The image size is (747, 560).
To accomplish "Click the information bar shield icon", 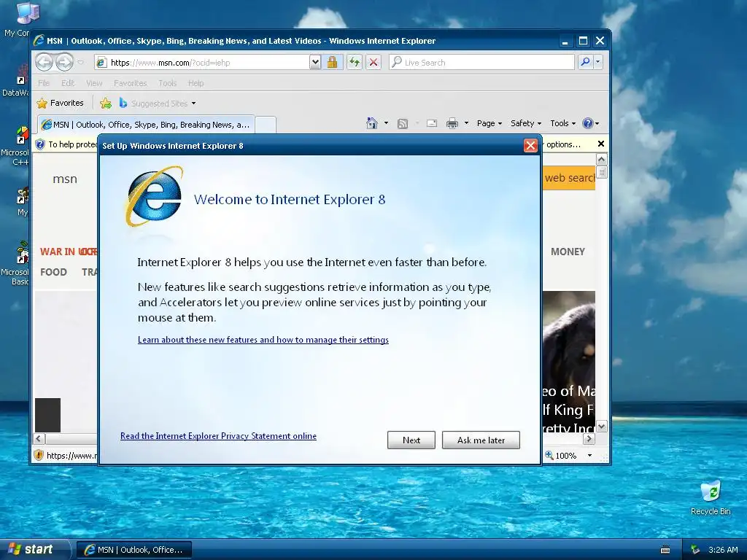I will (40, 144).
